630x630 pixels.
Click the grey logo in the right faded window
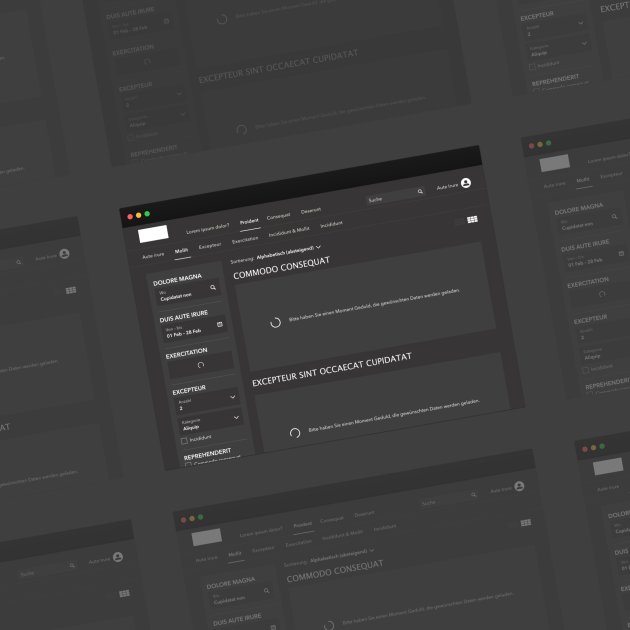(554, 163)
